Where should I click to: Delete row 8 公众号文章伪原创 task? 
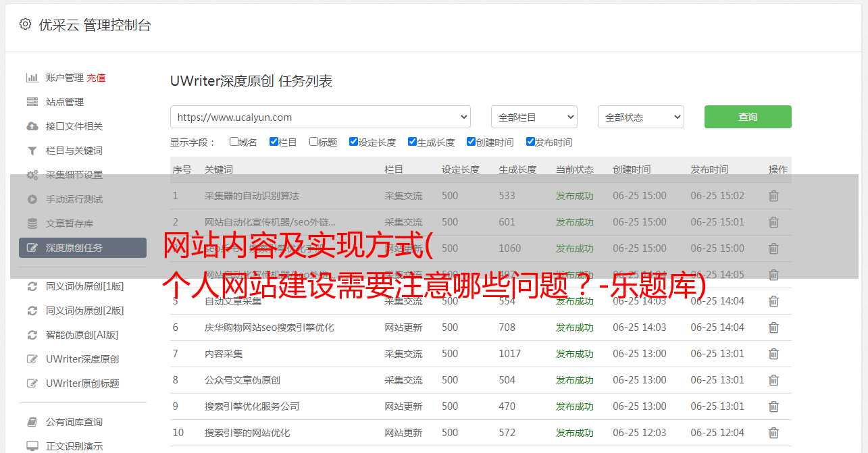pos(774,380)
